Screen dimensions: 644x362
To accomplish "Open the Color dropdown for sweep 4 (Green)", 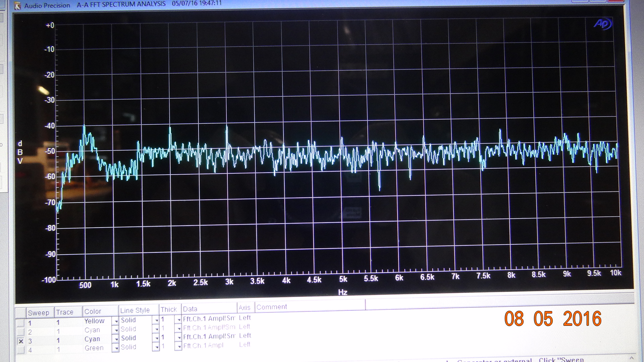I will click(x=115, y=348).
